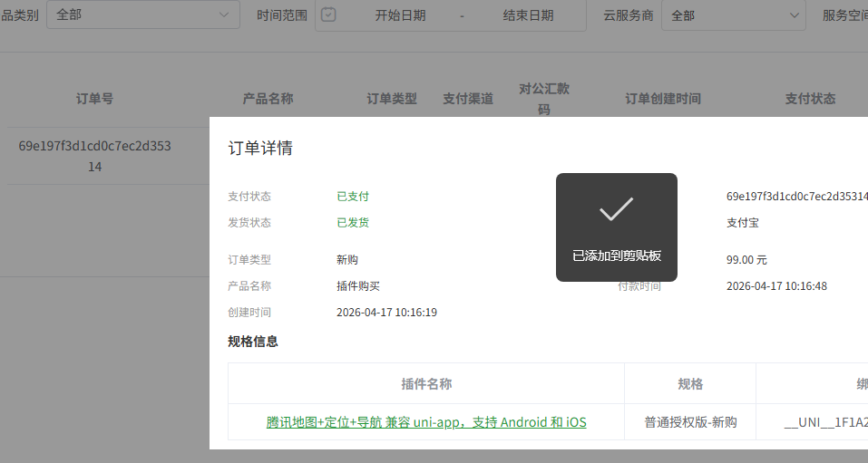Click the 支付渠道 column header

467,99
